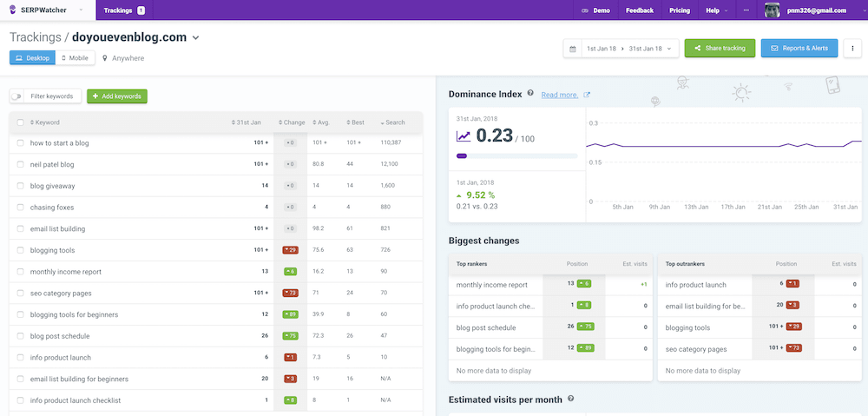The height and width of the screenshot is (416, 868).
Task: Switch to Desktop results
Action: [x=33, y=57]
